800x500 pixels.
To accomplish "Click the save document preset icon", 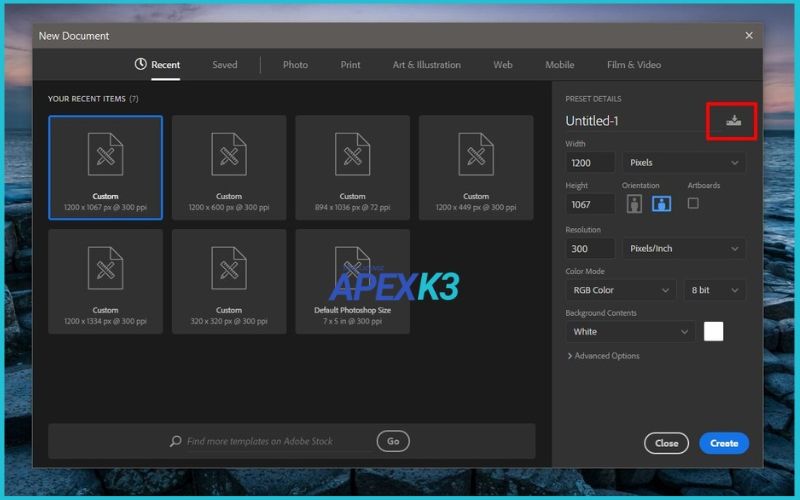I will (733, 121).
